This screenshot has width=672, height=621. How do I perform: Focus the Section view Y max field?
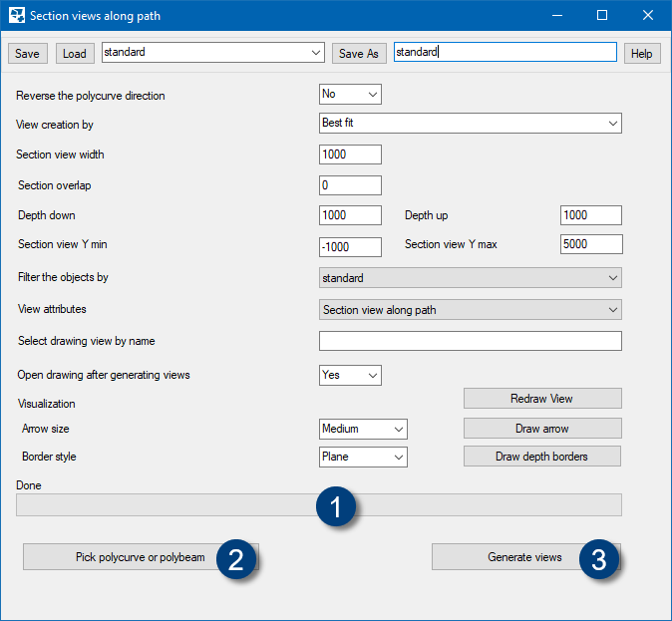point(590,244)
